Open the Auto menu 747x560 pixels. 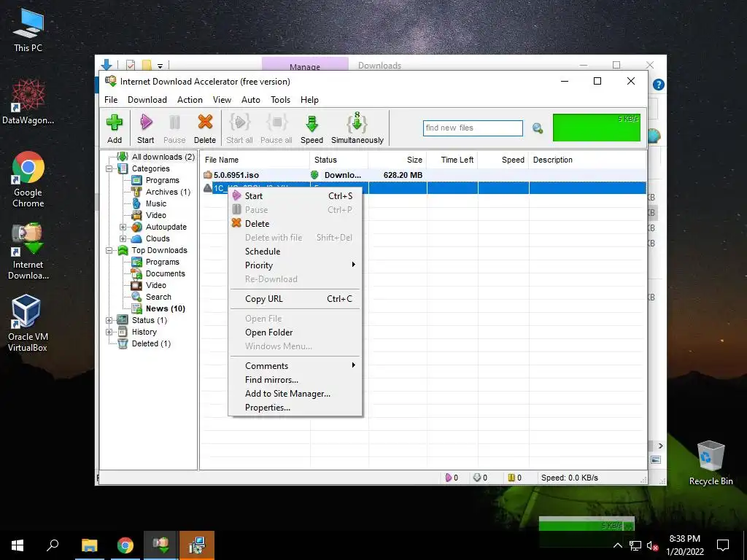click(x=251, y=99)
